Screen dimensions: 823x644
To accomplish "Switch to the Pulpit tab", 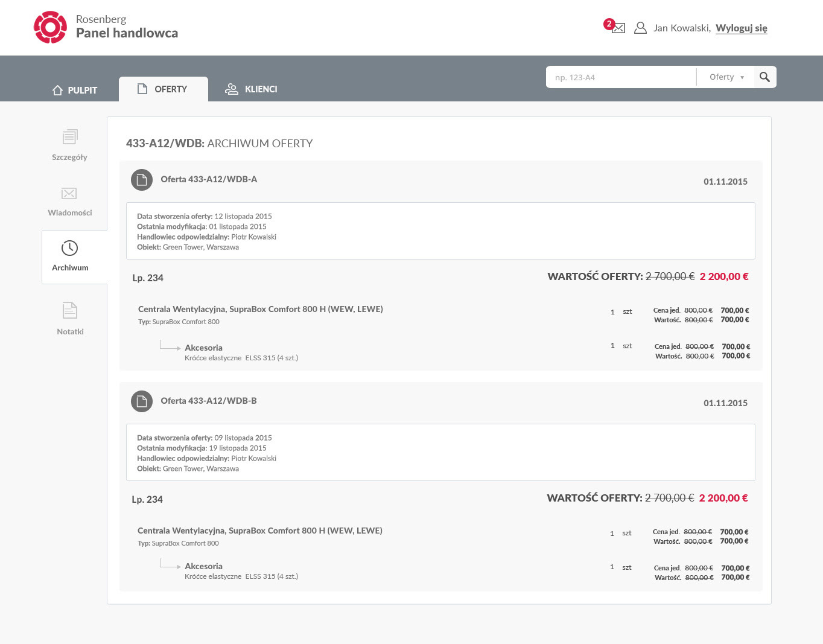I will 75,90.
